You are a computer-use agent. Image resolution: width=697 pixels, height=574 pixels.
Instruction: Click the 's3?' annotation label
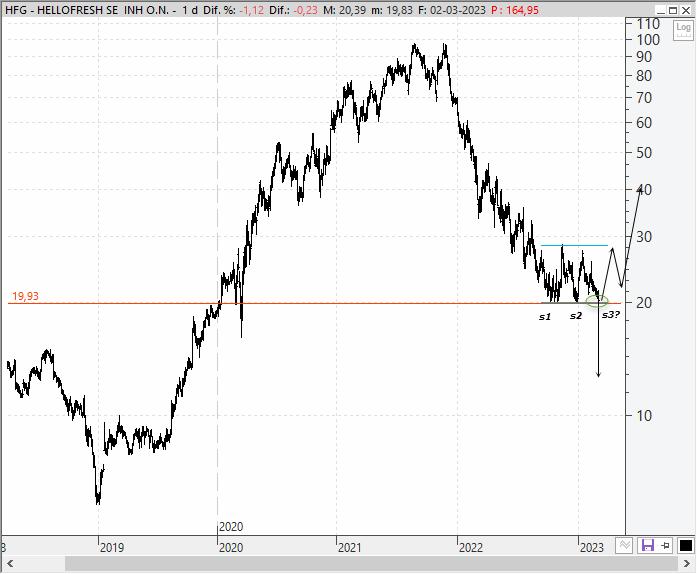611,315
